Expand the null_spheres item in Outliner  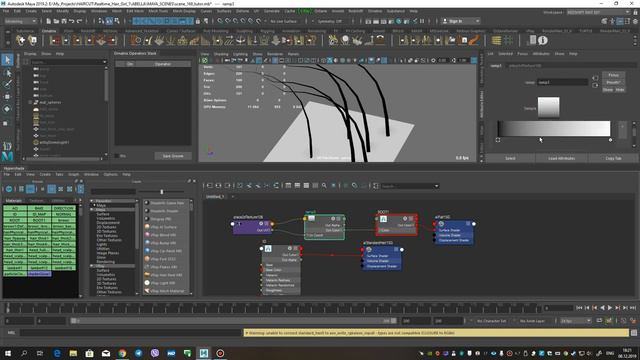[31, 102]
